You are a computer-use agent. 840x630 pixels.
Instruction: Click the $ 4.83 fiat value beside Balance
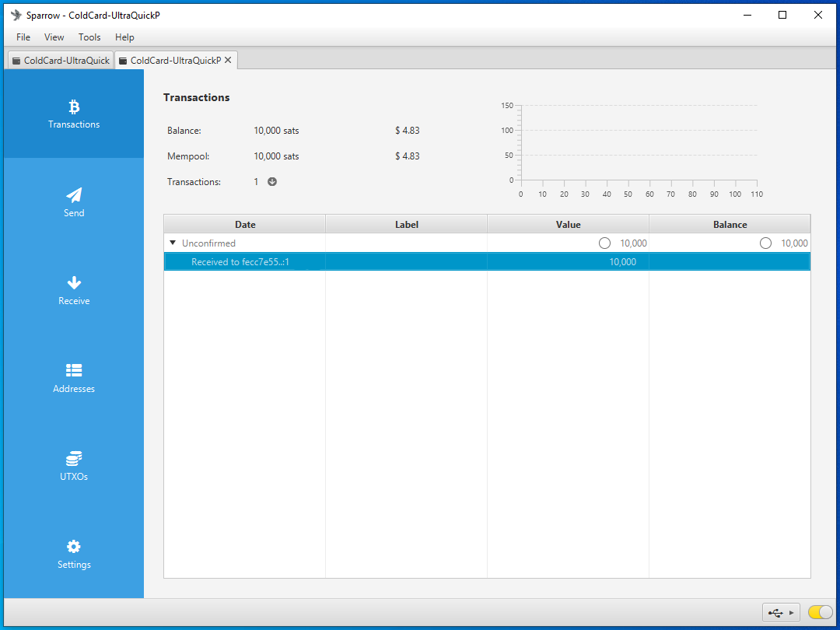tap(407, 130)
